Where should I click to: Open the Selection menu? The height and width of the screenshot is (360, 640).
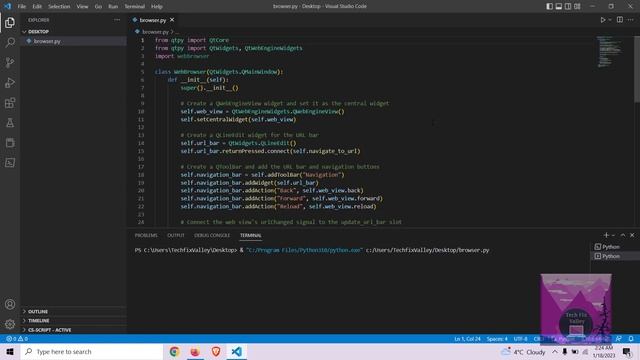tap(59, 6)
